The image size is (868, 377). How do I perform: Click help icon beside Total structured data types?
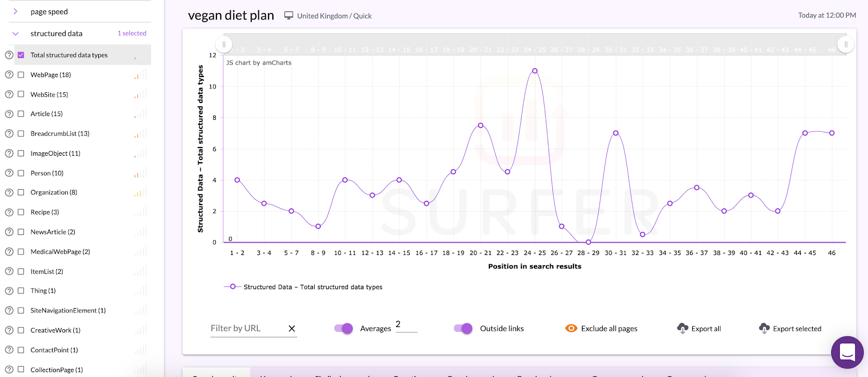[9, 55]
